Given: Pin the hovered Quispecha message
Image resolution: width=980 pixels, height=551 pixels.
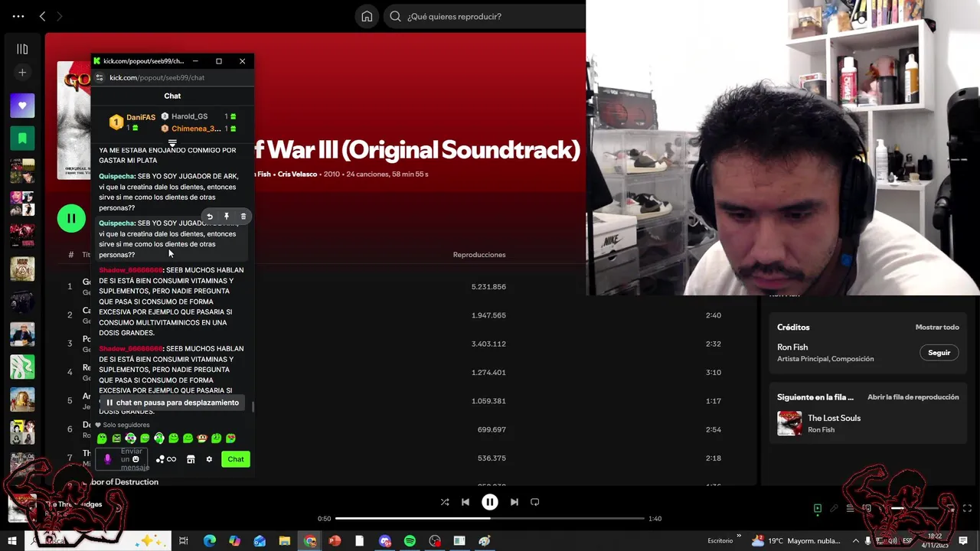Looking at the screenshot, I should (227, 217).
